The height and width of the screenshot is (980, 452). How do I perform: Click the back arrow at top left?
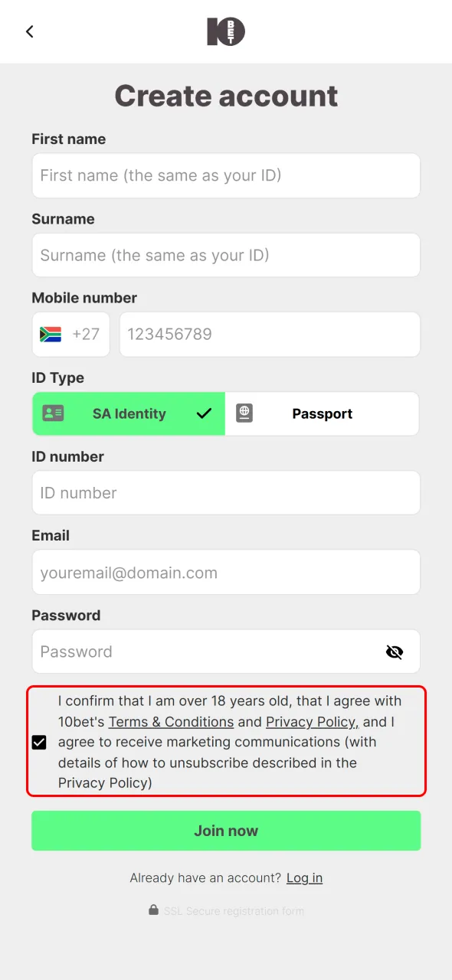[29, 31]
